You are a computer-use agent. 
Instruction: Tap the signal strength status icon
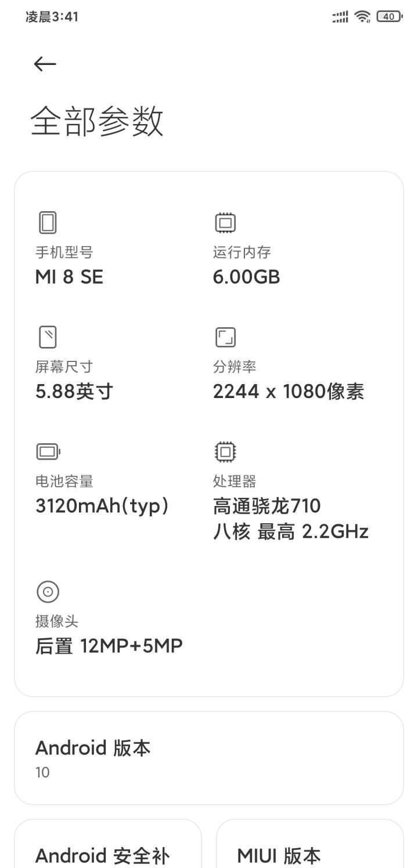[341, 17]
